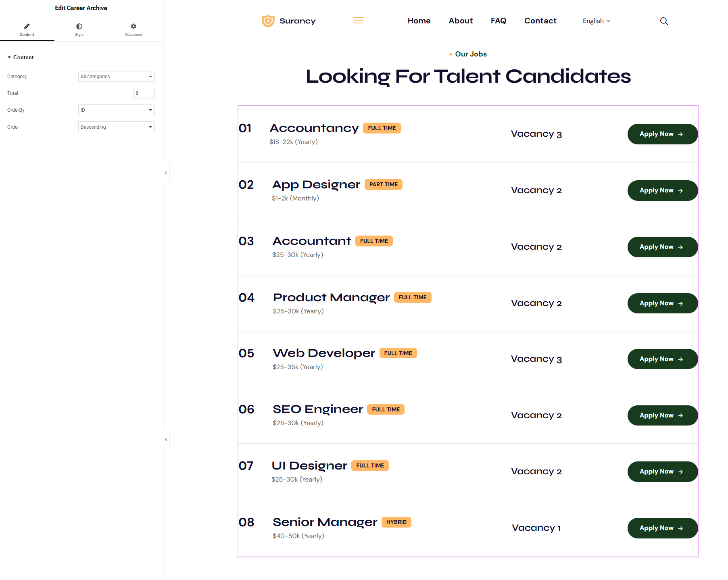Image resolution: width=728 pixels, height=580 pixels.
Task: Switch to the Content tab label
Action: 27,35
